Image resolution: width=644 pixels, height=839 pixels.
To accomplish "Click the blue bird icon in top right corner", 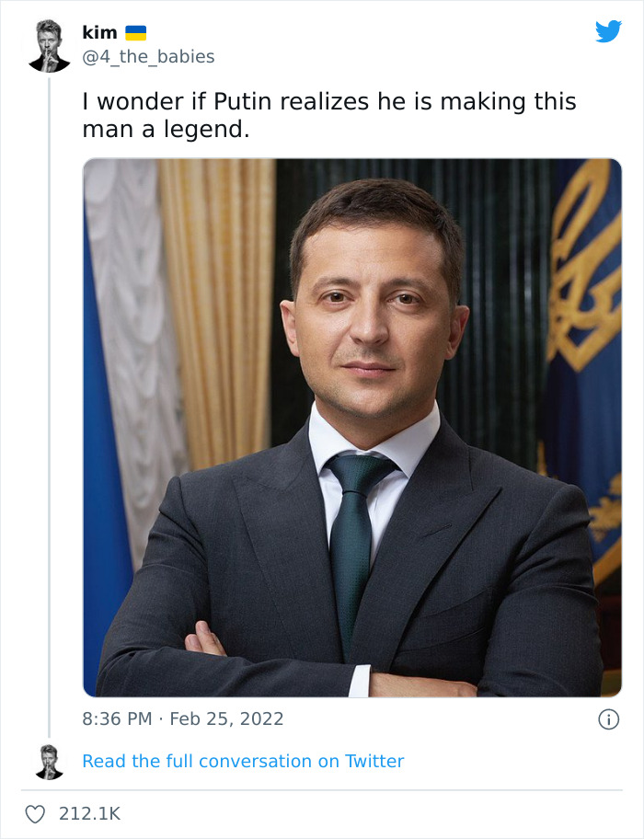I will pyautogui.click(x=609, y=30).
